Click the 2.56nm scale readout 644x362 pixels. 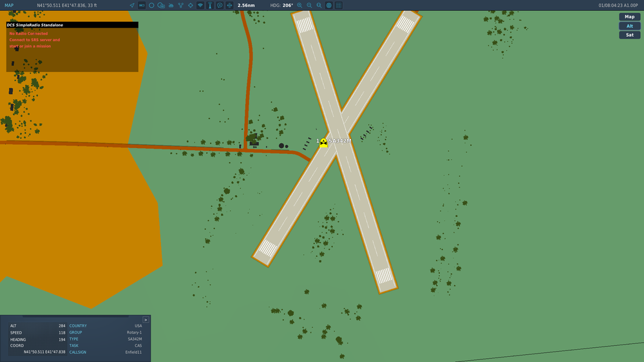[246, 5]
